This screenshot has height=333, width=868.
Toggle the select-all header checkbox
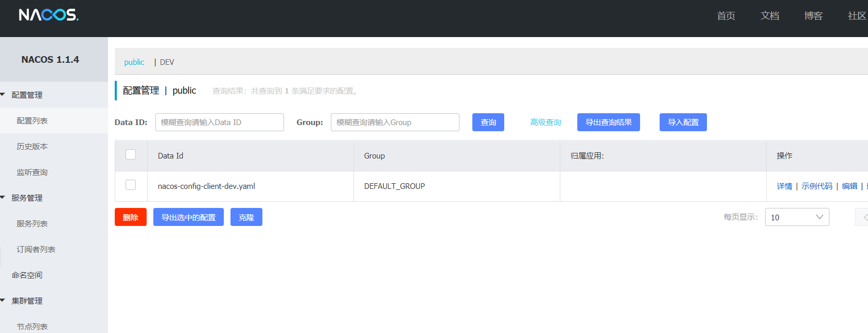click(131, 154)
